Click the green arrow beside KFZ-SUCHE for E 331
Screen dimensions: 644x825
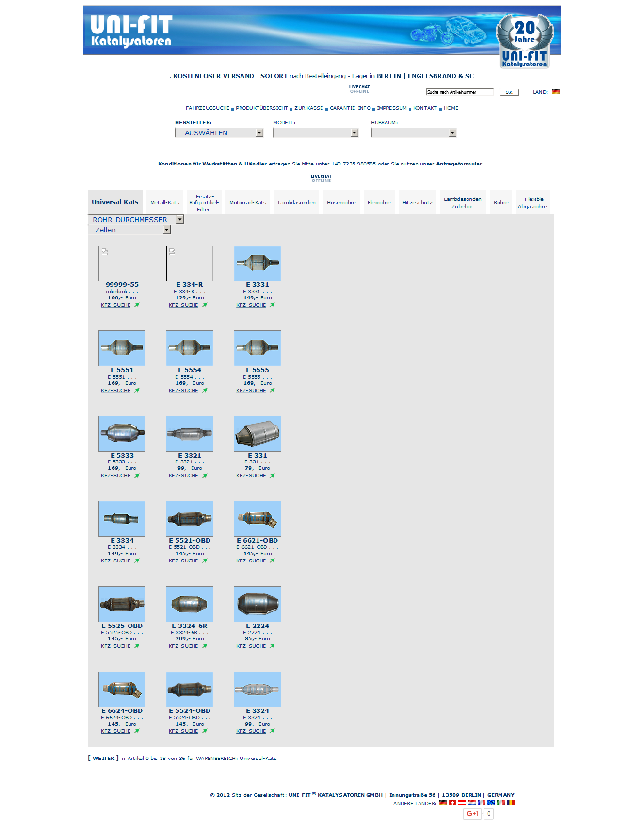tap(272, 476)
